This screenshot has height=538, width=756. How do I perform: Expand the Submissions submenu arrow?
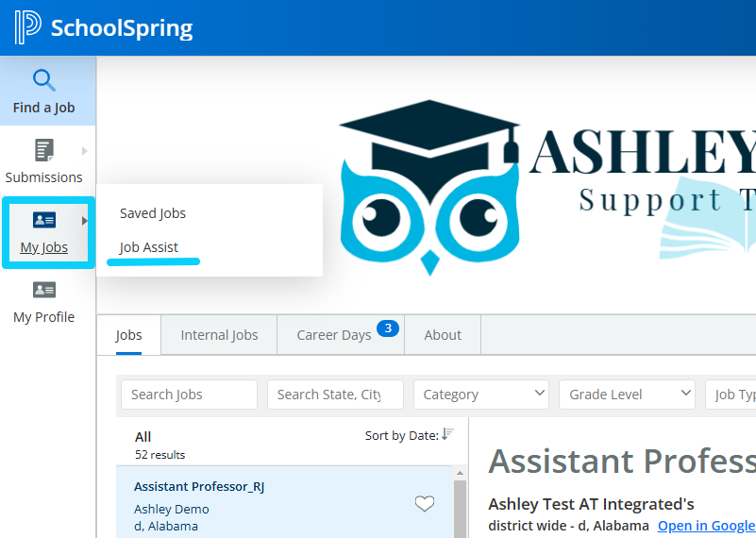(x=84, y=151)
